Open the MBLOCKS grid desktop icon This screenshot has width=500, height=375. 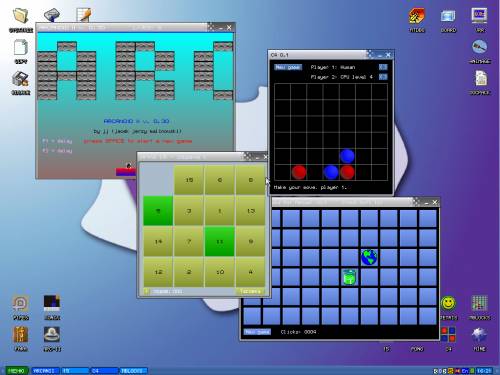479,303
